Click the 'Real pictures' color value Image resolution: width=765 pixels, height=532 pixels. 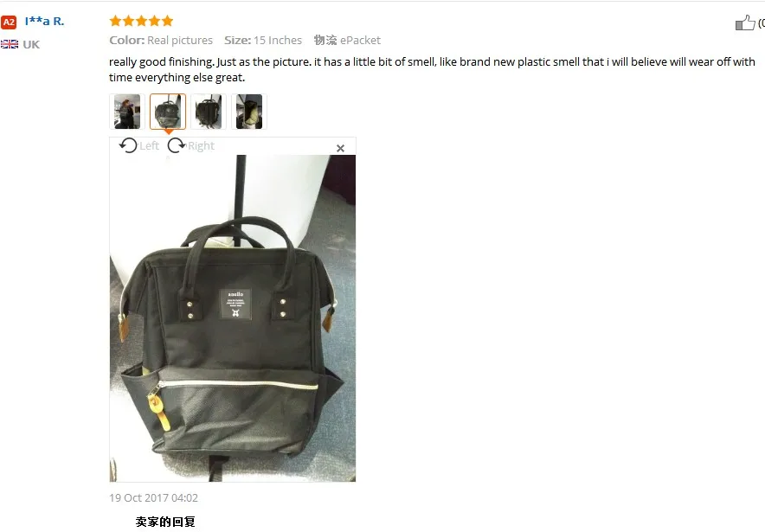(180, 41)
